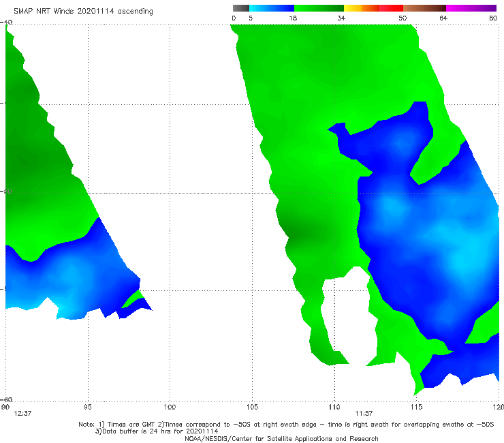Click the longitude axis label '95'
Screen dimensions: 504x443
click(x=87, y=408)
